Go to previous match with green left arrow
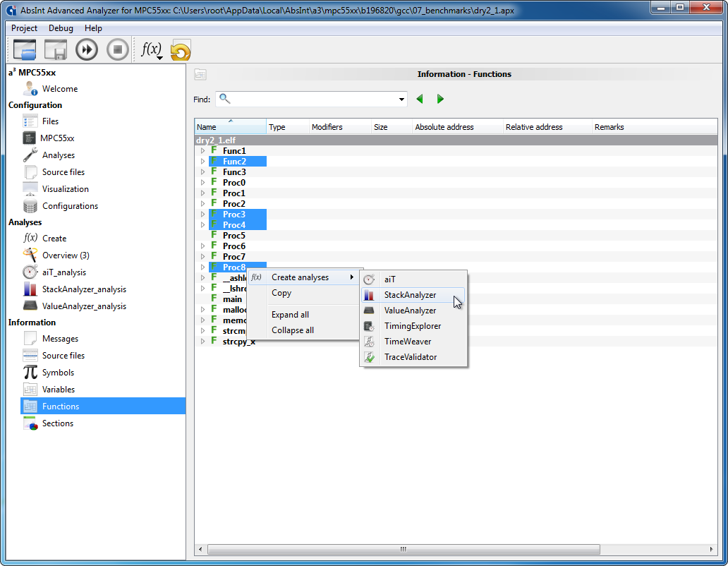 pyautogui.click(x=420, y=99)
